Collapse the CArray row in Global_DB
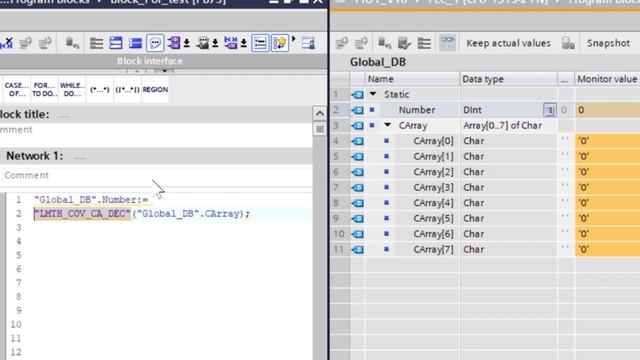The height and width of the screenshot is (360, 640). click(x=387, y=125)
